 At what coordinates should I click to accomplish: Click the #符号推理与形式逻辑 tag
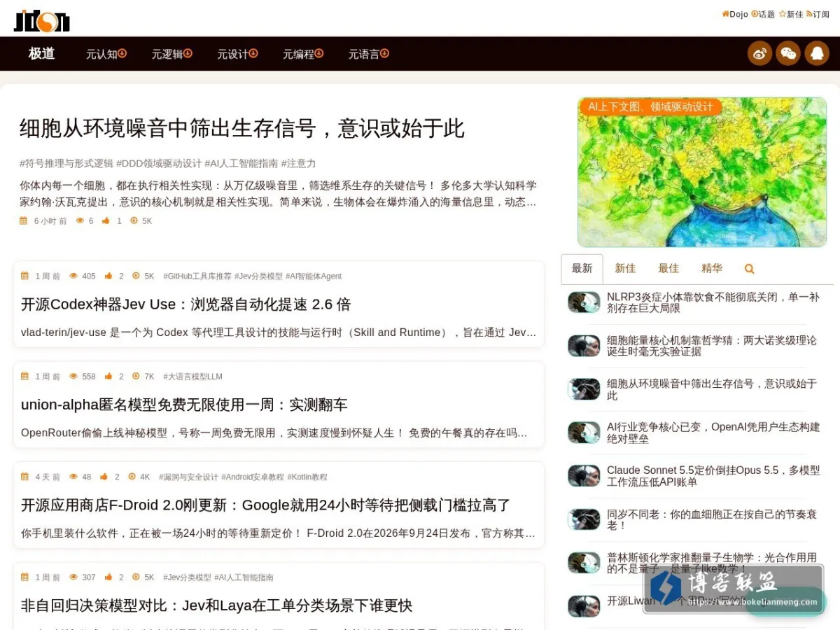[x=66, y=163]
